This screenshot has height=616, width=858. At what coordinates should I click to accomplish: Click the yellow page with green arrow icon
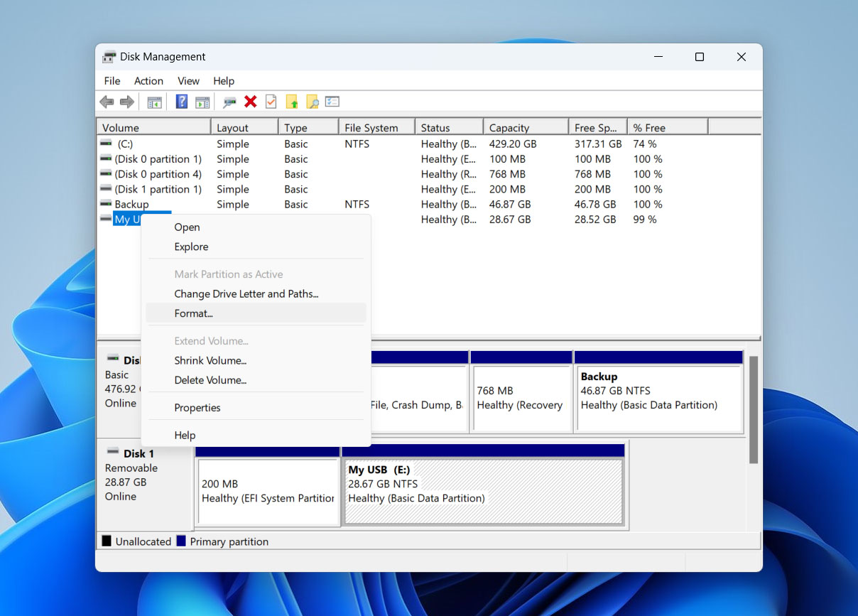point(292,102)
